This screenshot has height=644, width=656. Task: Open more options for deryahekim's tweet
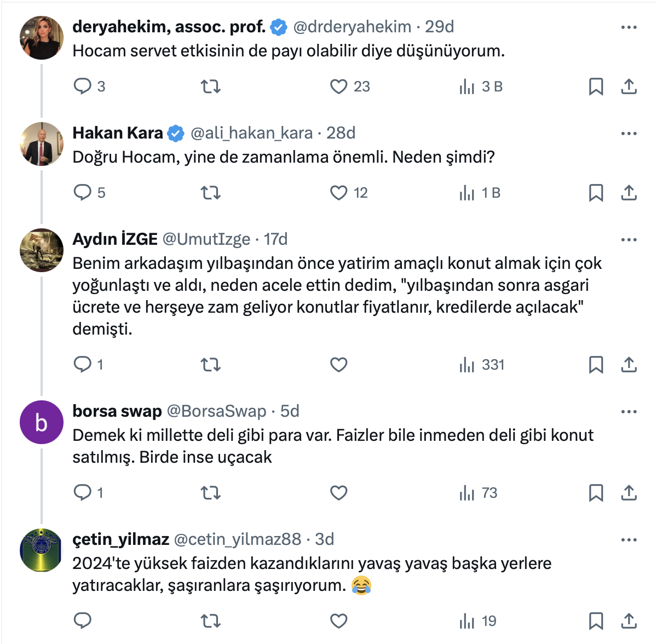coord(629,27)
